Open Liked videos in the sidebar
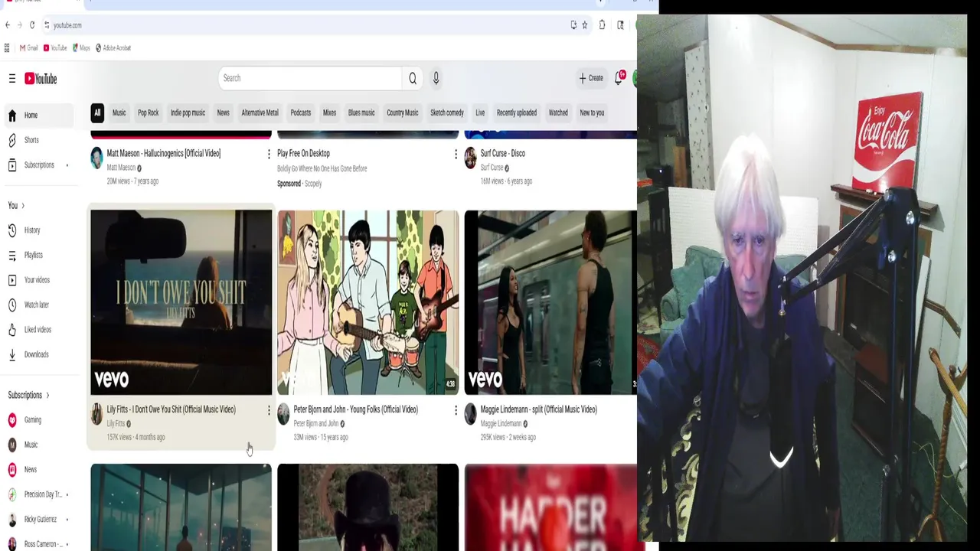 coord(38,330)
